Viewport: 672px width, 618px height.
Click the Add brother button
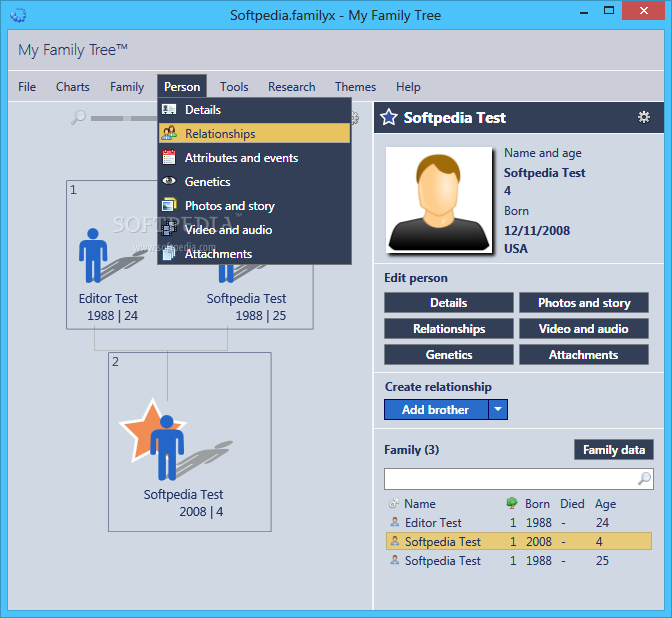[x=436, y=409]
